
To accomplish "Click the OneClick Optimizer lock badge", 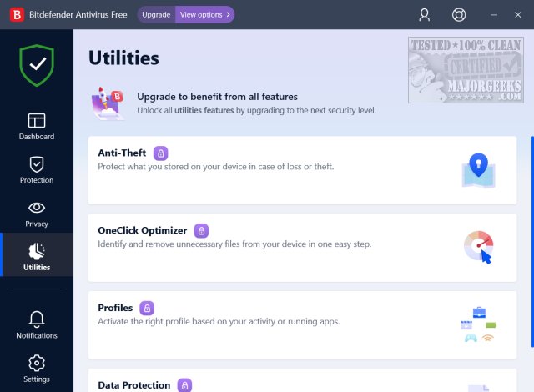I will [x=201, y=230].
